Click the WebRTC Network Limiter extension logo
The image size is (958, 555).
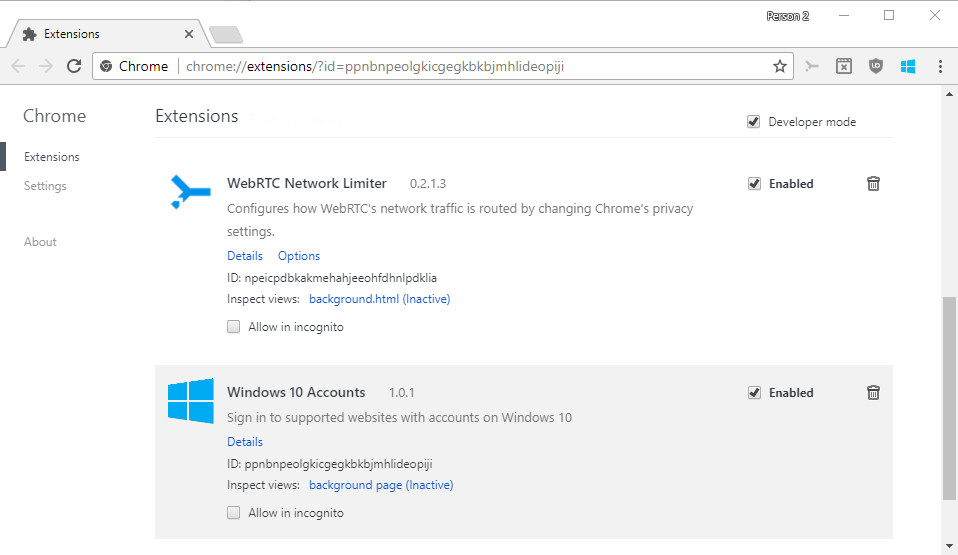[x=190, y=192]
